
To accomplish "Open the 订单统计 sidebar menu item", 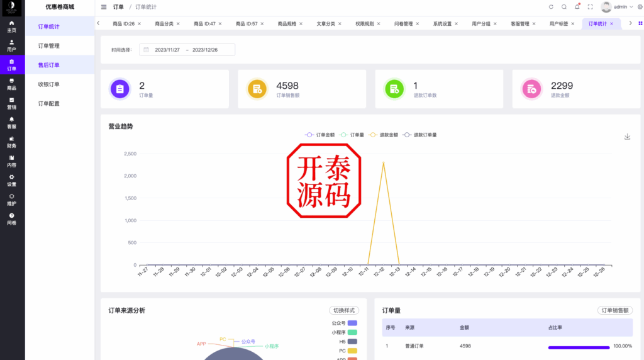I will tap(60, 26).
